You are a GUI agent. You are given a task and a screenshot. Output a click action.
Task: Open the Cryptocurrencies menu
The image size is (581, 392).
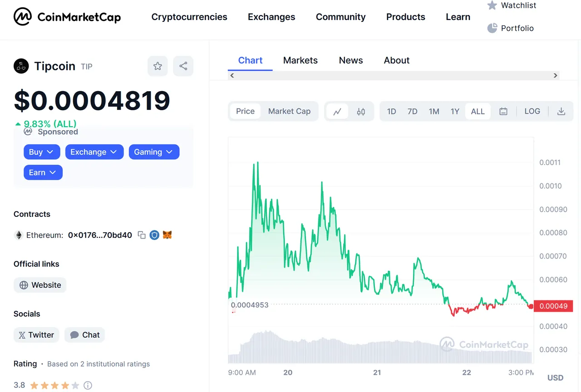tap(189, 17)
